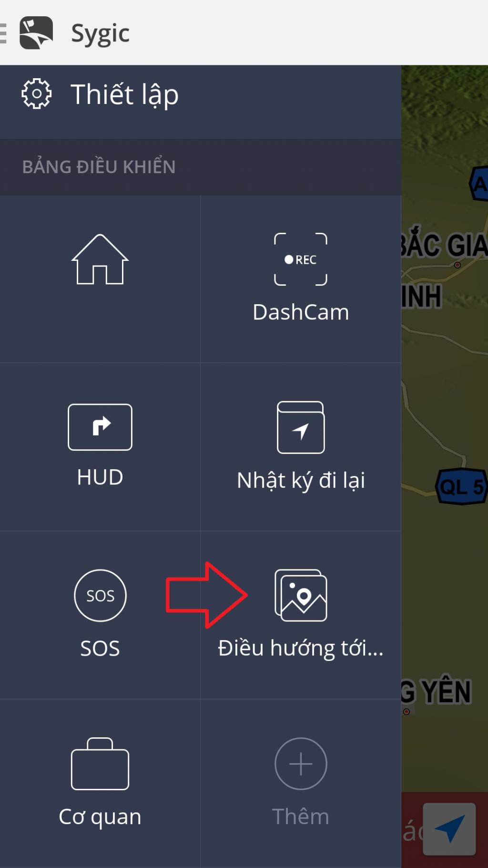Add a widget with Thêm plus icon
This screenshot has height=868, width=488.
click(x=301, y=764)
